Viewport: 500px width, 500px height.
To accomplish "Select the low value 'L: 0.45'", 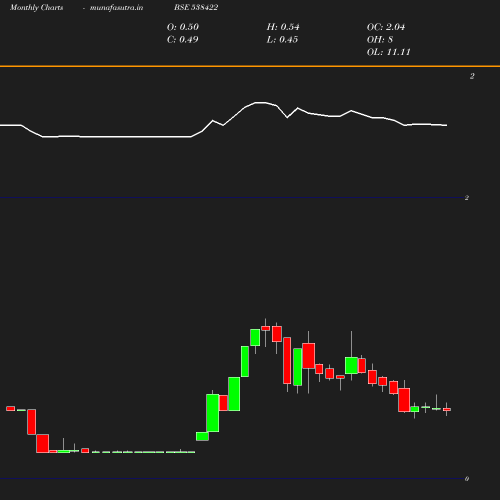I will (282, 39).
